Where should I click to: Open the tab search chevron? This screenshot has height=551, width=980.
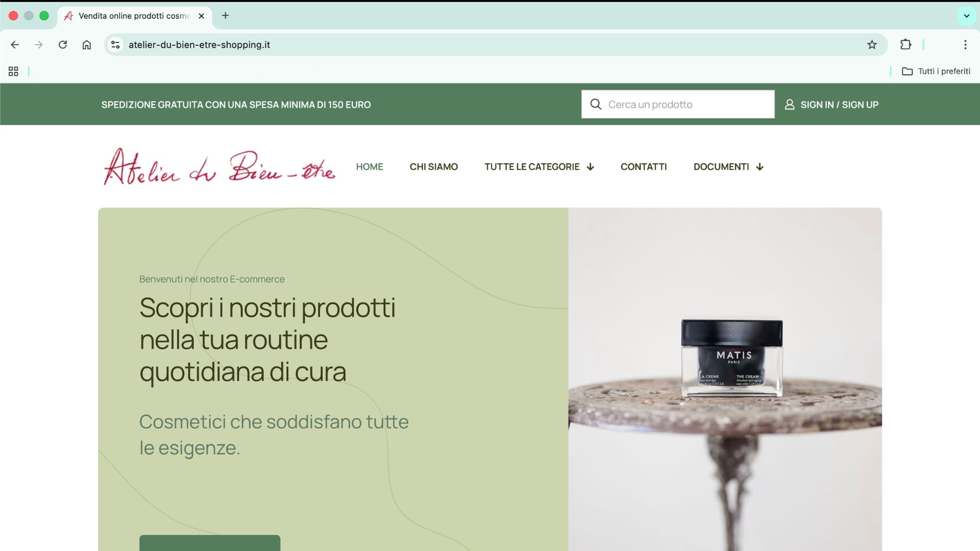(x=966, y=16)
